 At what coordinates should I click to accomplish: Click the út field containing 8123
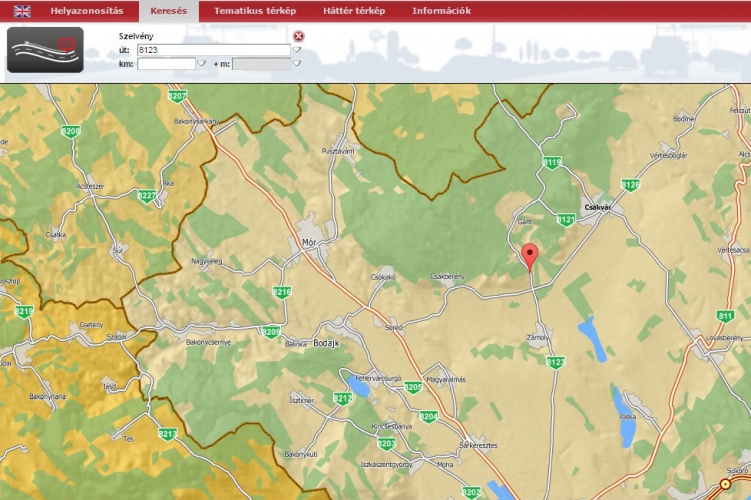coord(213,49)
